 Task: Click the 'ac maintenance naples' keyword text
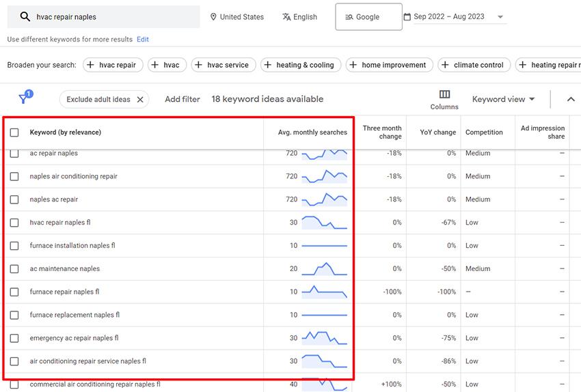click(65, 269)
